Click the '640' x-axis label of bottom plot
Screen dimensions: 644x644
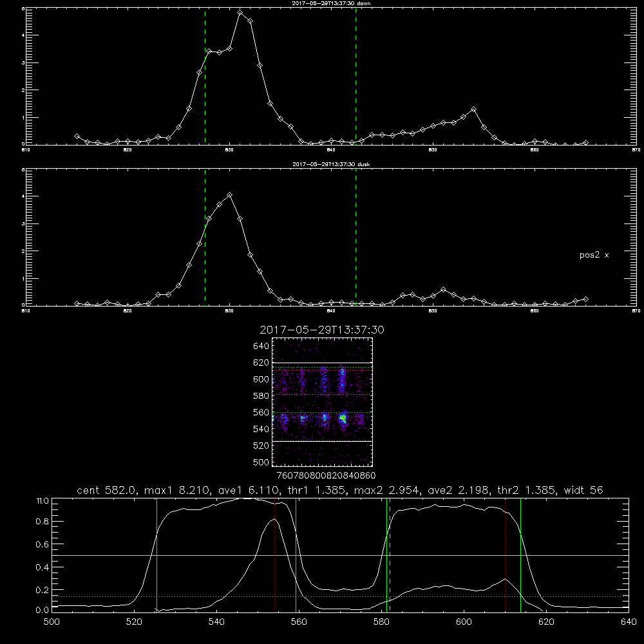pos(629,622)
